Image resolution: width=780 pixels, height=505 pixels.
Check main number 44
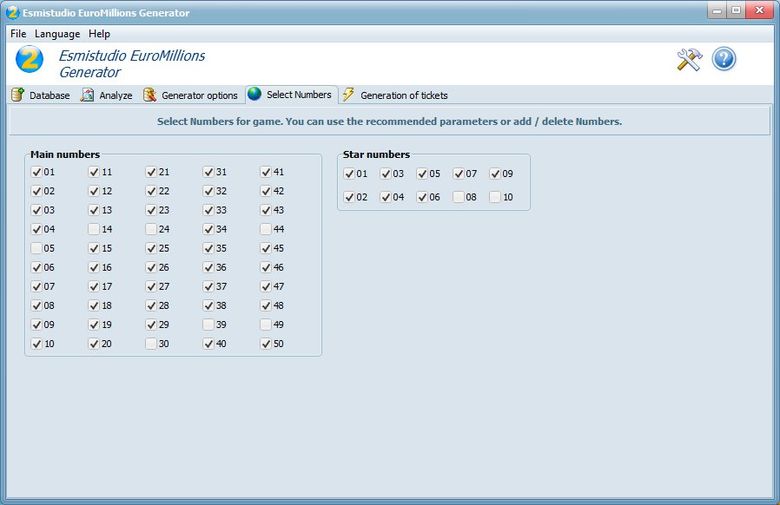tap(266, 229)
